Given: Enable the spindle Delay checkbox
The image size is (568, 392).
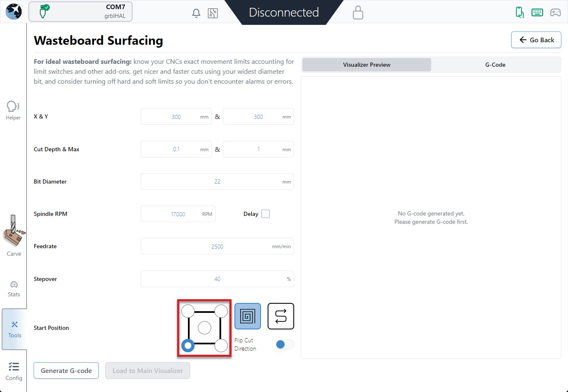Looking at the screenshot, I should pos(266,214).
